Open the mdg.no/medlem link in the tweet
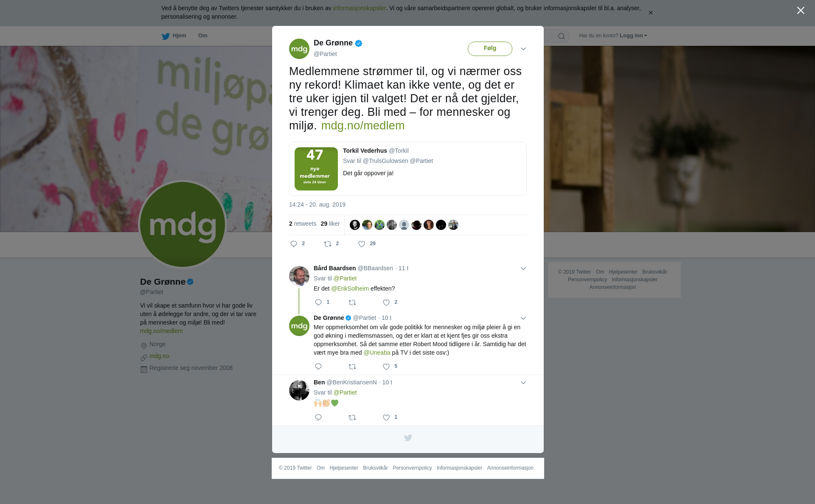Image resolution: width=815 pixels, height=504 pixels. (363, 126)
